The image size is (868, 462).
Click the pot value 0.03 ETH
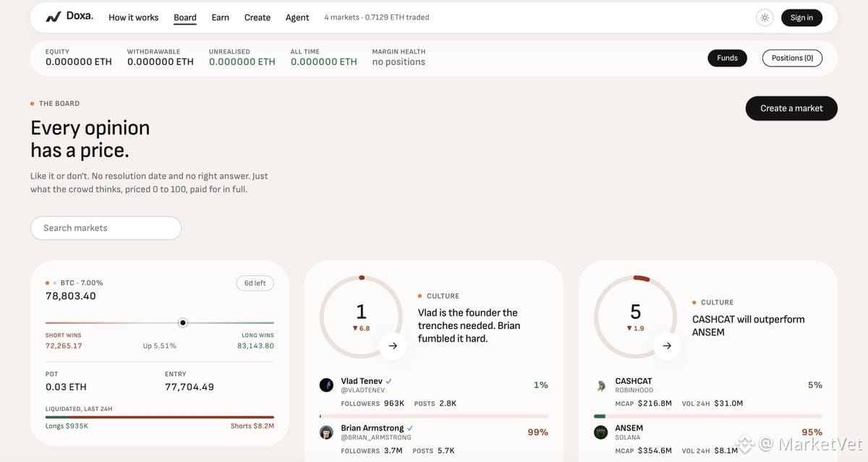[66, 387]
